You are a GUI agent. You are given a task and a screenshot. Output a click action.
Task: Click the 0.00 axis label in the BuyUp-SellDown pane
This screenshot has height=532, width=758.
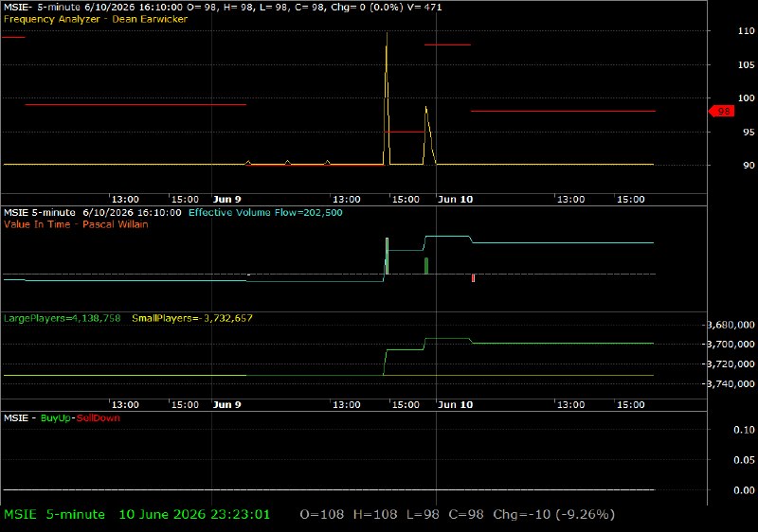pos(744,490)
